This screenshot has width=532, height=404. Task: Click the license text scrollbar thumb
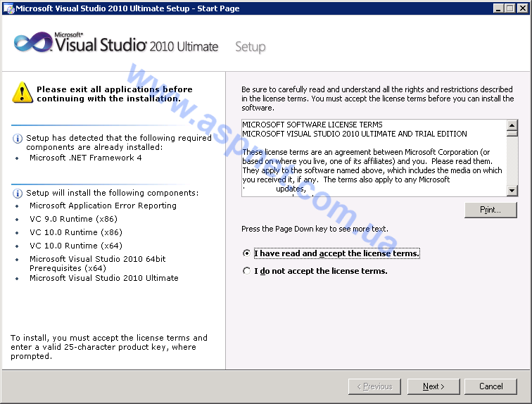(512, 133)
